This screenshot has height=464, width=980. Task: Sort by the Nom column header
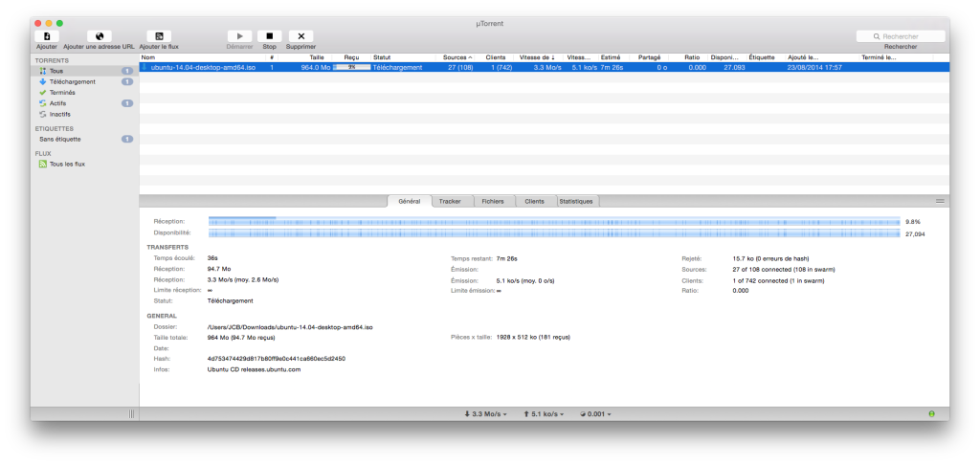click(203, 57)
